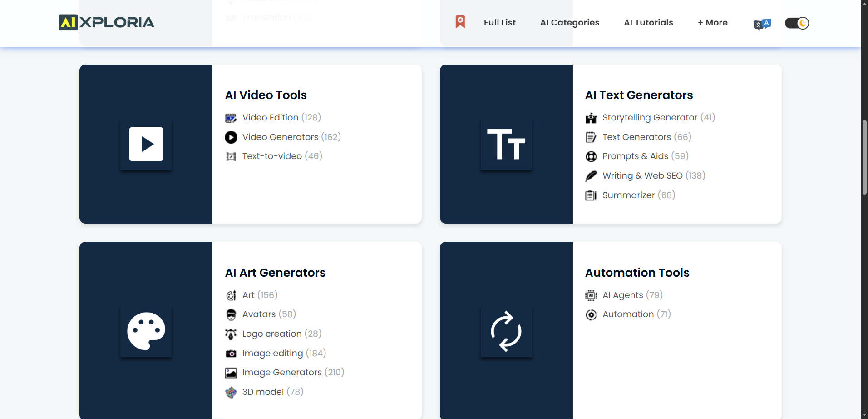Image resolution: width=868 pixels, height=419 pixels.
Task: Open Text Generators (66) category
Action: click(x=647, y=137)
